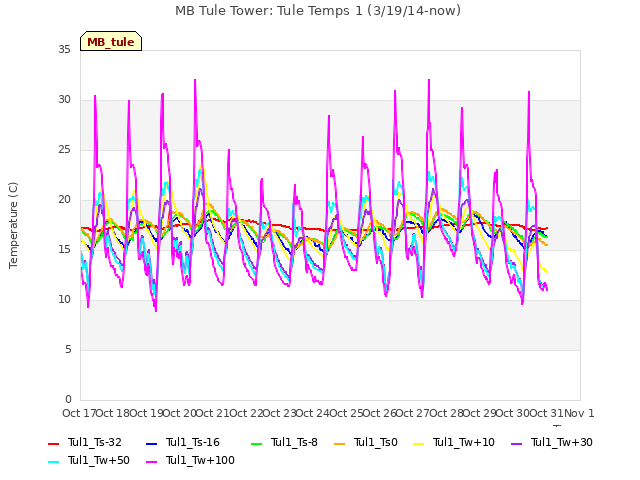640x480 pixels.
Task: Click the MB_tule label box
Action: point(111,41)
